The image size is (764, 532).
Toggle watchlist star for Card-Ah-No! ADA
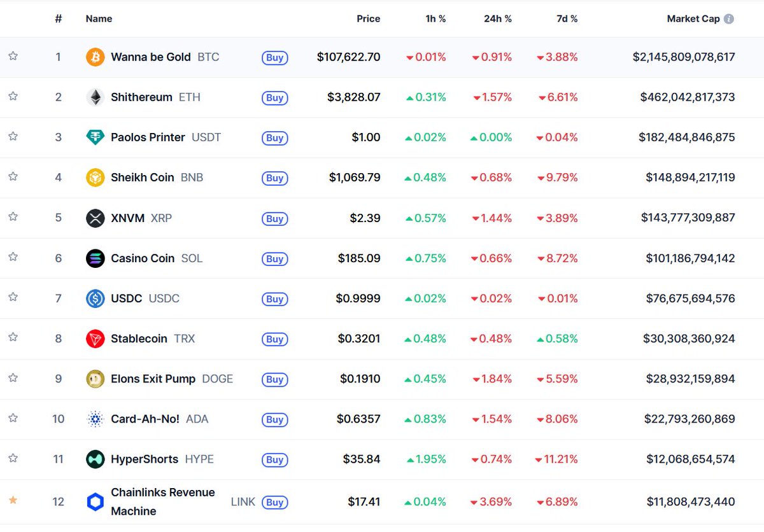(13, 417)
